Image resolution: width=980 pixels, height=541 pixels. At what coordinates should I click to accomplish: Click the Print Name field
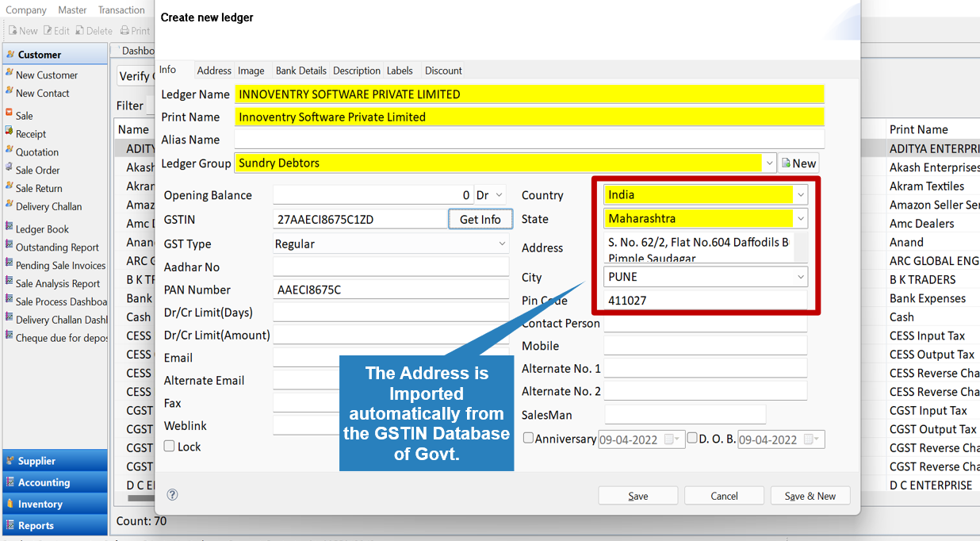(530, 117)
